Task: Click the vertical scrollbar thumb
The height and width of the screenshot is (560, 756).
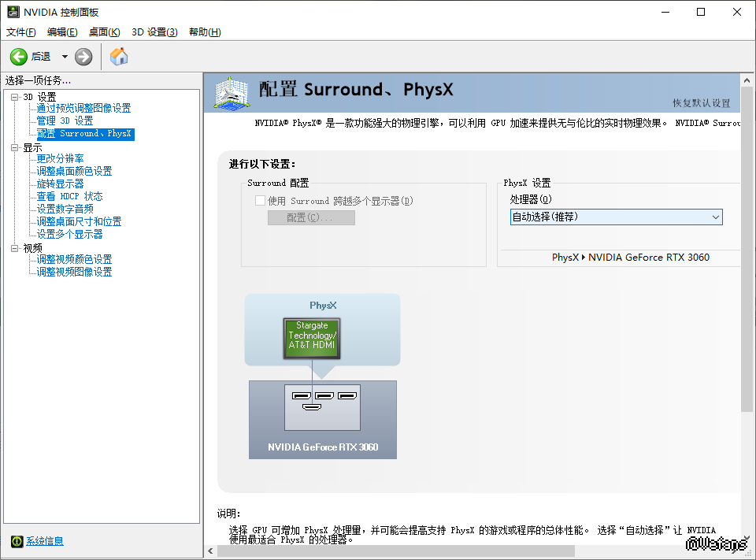Action: [747, 250]
